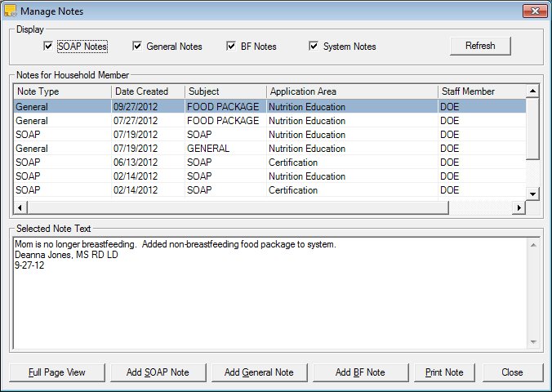552x392 pixels.
Task: Click Certification in the 06/13/2012 row
Action: (x=293, y=163)
